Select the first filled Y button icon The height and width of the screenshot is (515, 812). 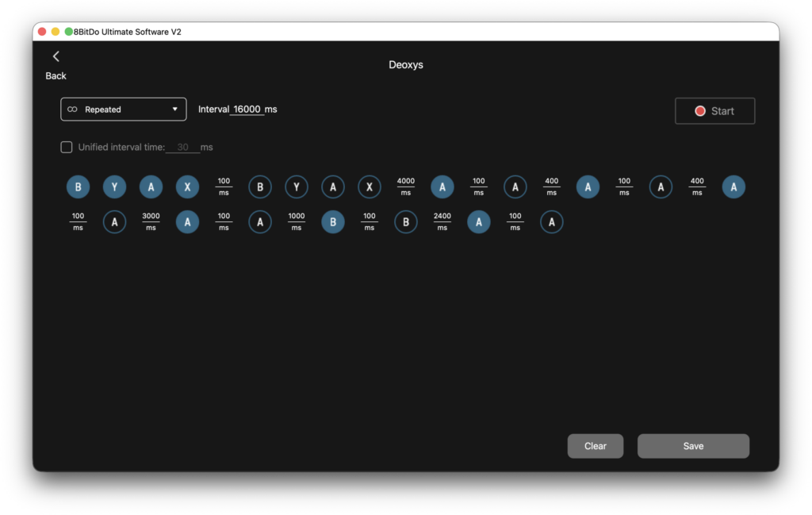(114, 187)
